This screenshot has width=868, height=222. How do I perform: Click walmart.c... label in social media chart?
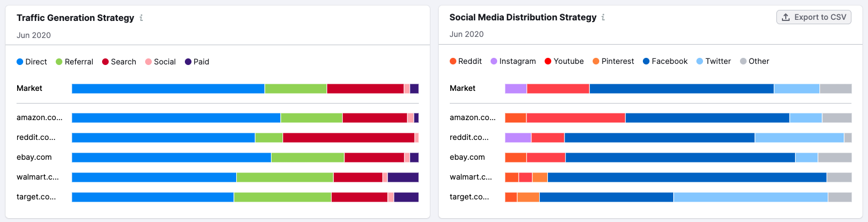tap(471, 177)
